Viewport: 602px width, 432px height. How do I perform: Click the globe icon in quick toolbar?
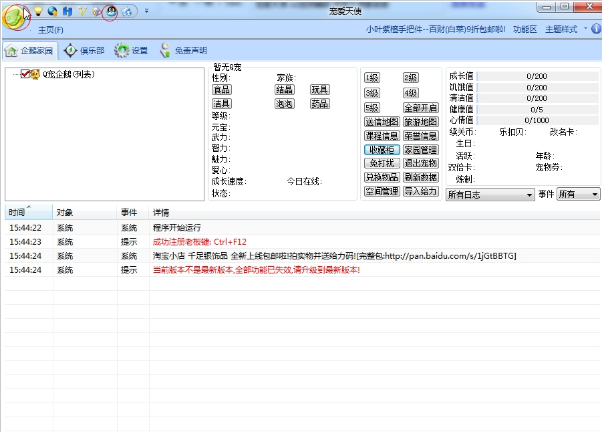coord(53,10)
